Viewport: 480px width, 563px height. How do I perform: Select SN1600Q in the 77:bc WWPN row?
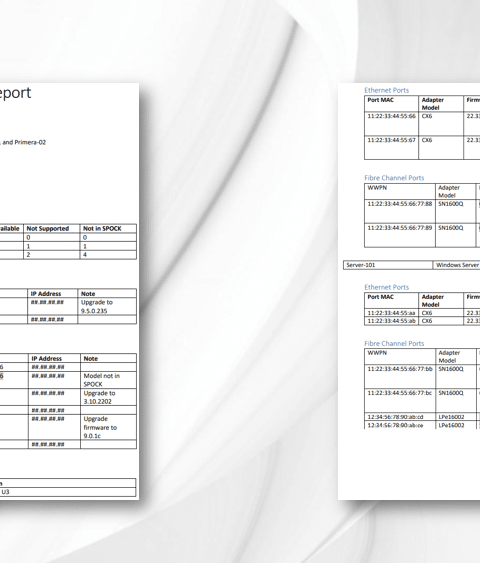(x=451, y=393)
